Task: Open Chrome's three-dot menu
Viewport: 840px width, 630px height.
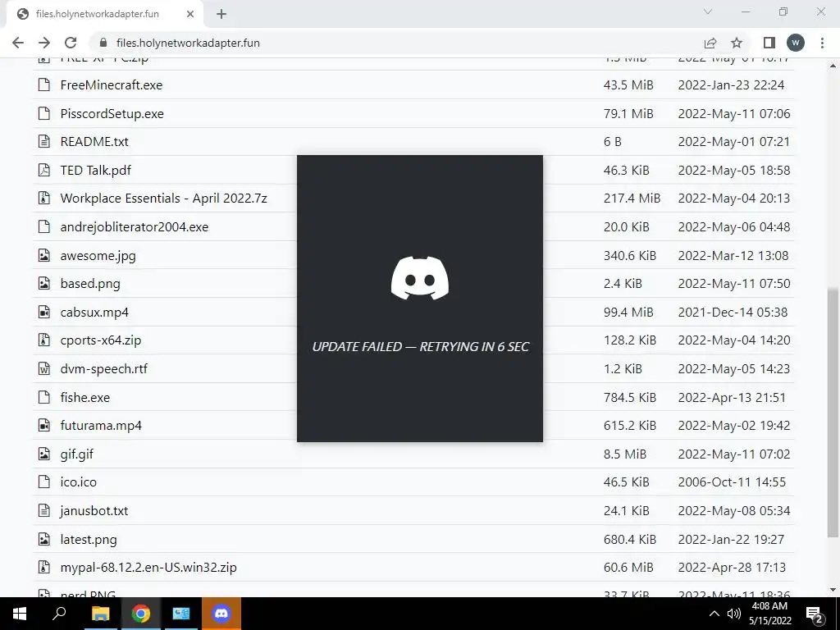Action: click(x=822, y=43)
